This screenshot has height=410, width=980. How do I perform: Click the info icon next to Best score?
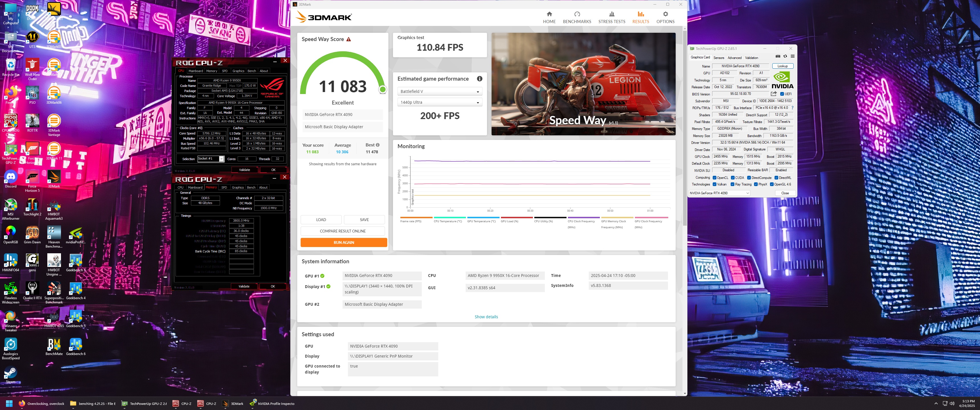[377, 145]
